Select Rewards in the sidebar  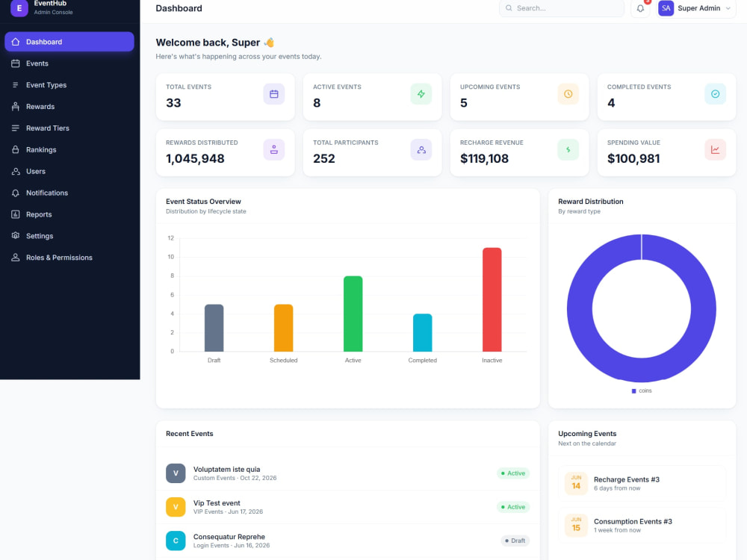point(69,107)
